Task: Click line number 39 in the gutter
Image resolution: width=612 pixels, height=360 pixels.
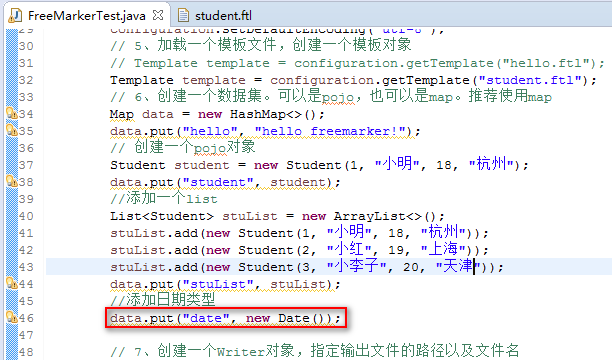Action: (x=26, y=199)
